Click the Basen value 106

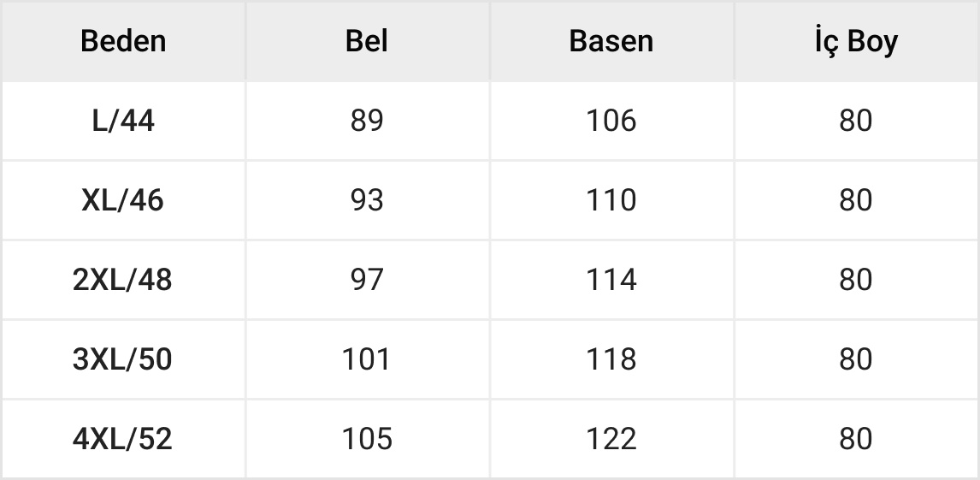(x=611, y=121)
